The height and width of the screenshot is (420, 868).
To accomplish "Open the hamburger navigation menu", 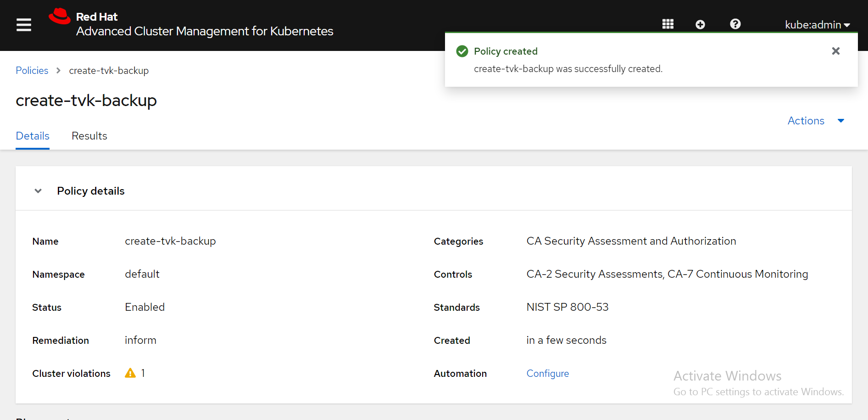I will [x=24, y=25].
